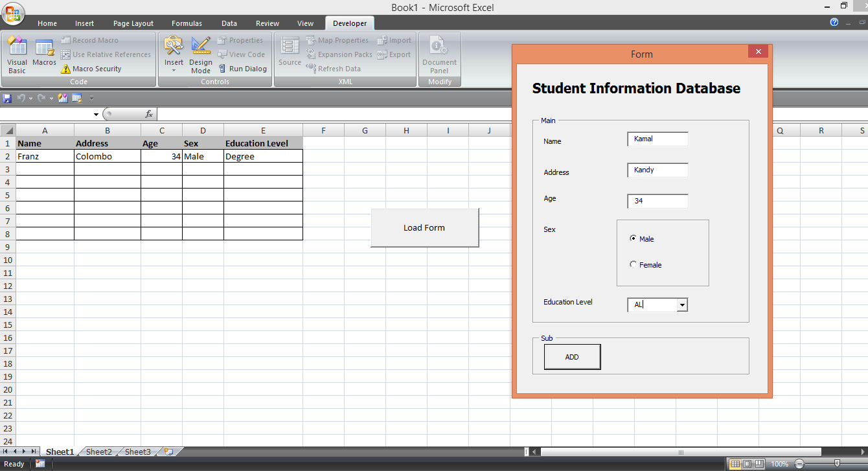
Task: Click the Load Form button
Action: click(425, 227)
